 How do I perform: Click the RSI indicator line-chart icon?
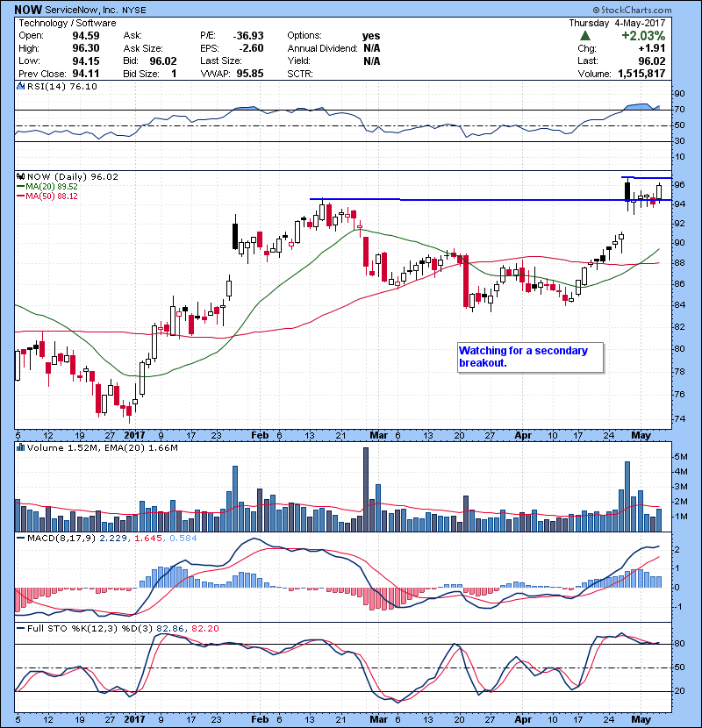pyautogui.click(x=20, y=86)
